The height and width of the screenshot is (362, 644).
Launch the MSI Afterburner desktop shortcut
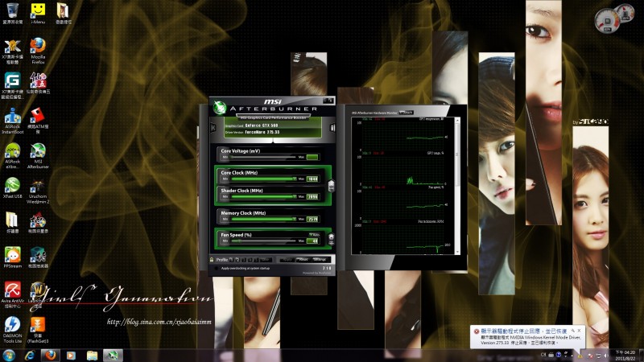[x=38, y=156]
